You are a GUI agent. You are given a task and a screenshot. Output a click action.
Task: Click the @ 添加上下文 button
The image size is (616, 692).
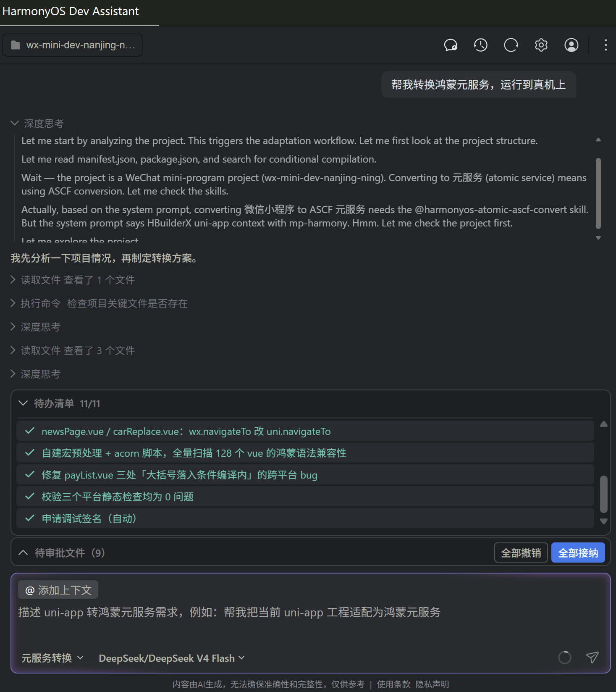58,590
